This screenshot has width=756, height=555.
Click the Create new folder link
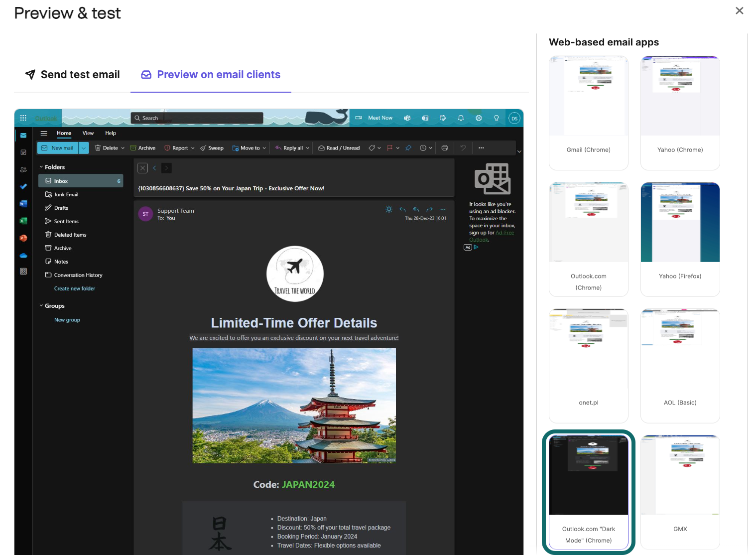[74, 288]
